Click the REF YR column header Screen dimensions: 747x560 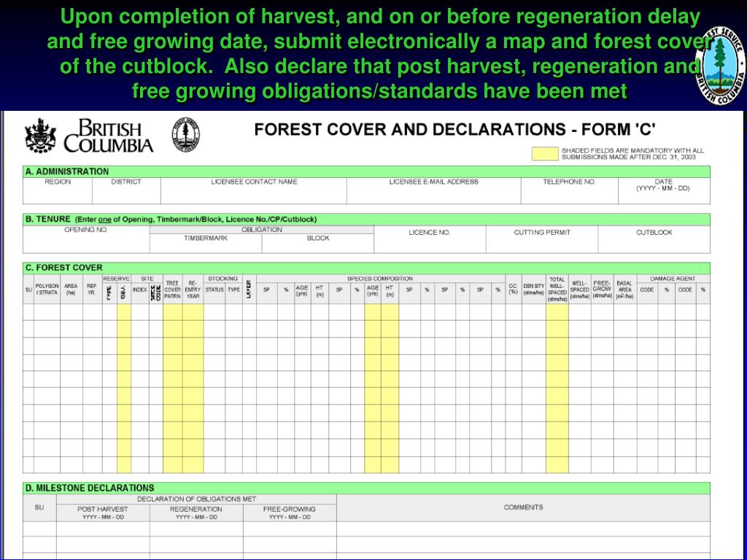91,289
